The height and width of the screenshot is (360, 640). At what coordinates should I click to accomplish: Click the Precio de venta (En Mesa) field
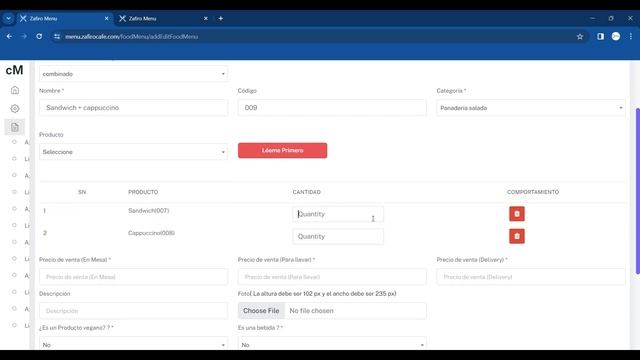(133, 277)
